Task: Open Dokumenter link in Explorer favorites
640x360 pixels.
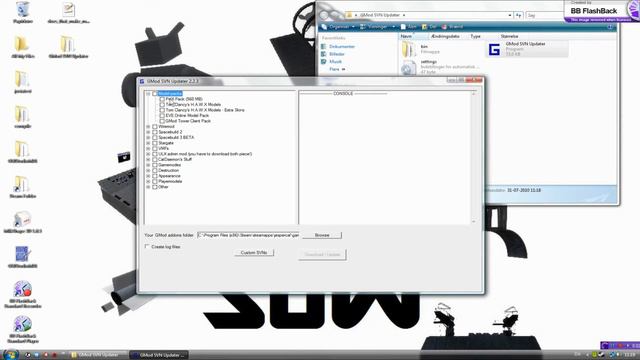Action: click(342, 47)
